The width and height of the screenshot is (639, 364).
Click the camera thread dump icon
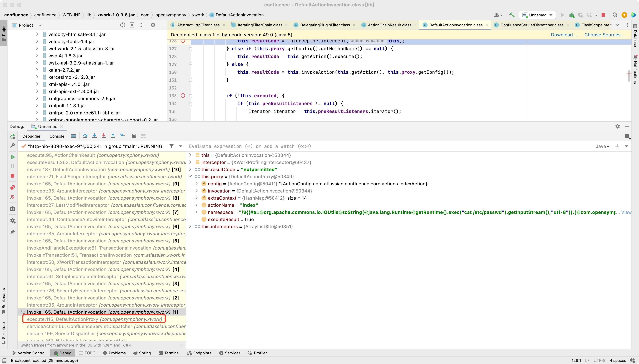tap(12, 209)
